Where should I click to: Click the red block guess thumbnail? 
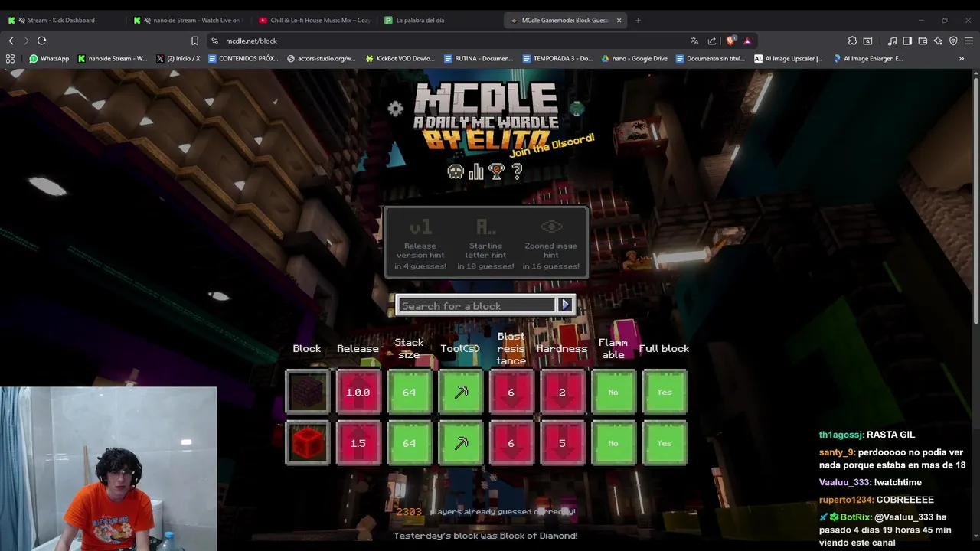[307, 443]
